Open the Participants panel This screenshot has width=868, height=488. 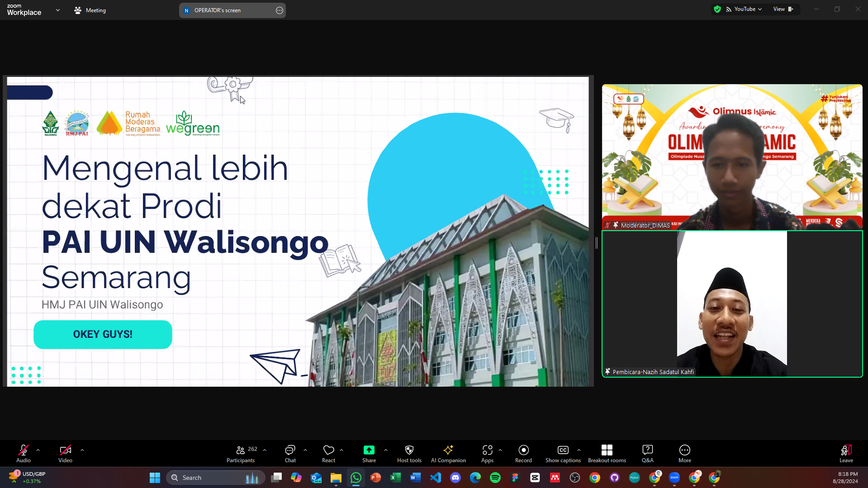[x=241, y=454]
